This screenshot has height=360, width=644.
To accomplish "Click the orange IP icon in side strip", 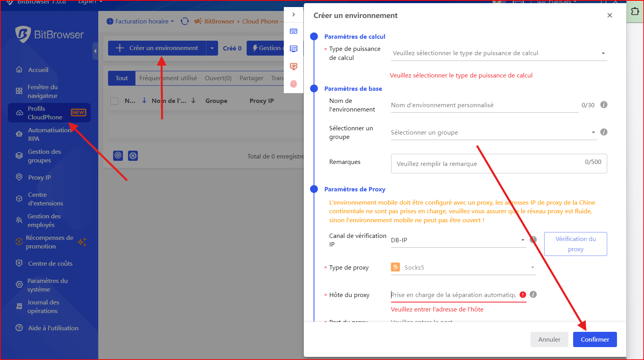I will click(x=294, y=67).
